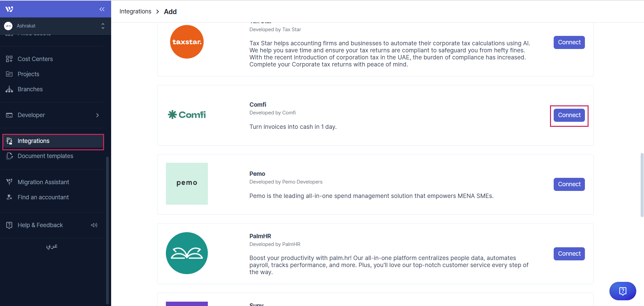This screenshot has height=306, width=644.
Task: Click the Wafeq logo icon
Action: 9,9
